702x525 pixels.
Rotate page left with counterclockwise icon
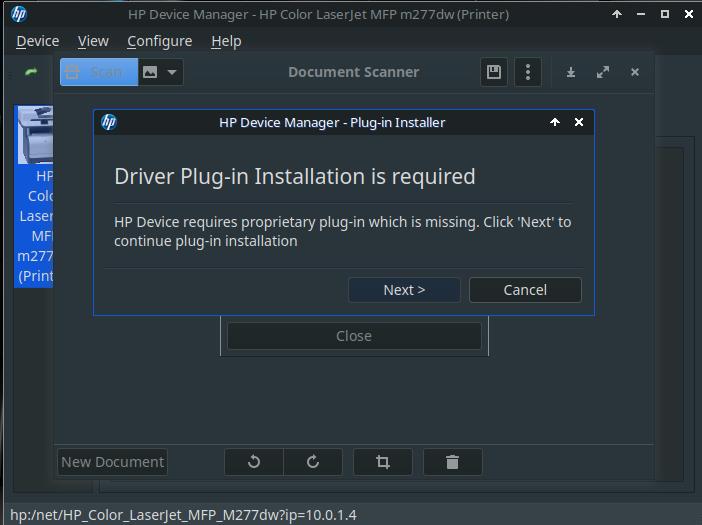click(254, 462)
